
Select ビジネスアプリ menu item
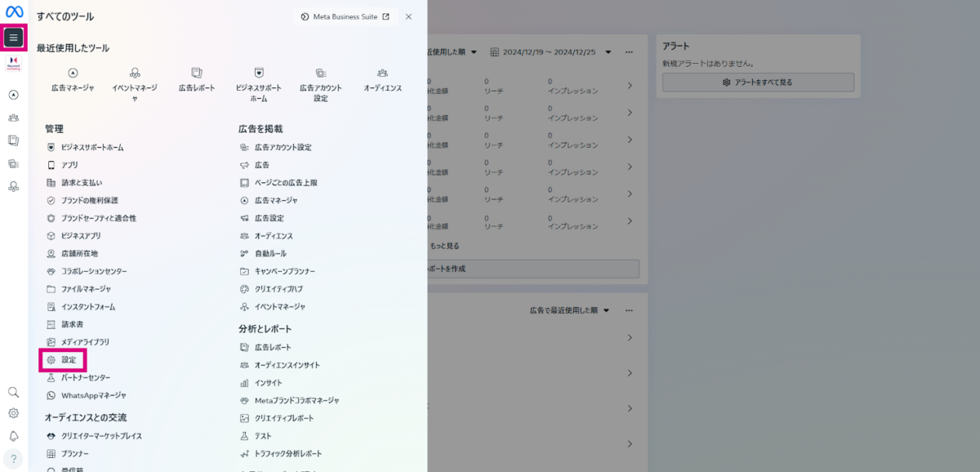coord(73,236)
